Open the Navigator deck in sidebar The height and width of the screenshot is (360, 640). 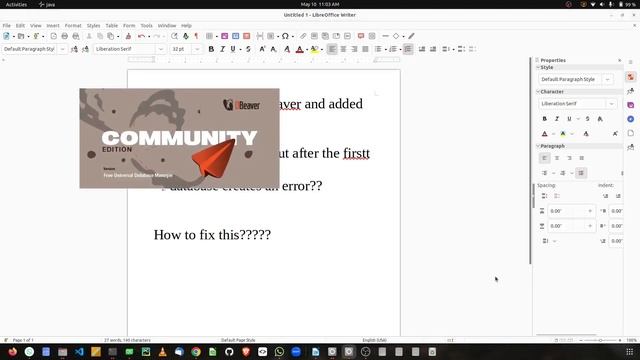coord(631,119)
